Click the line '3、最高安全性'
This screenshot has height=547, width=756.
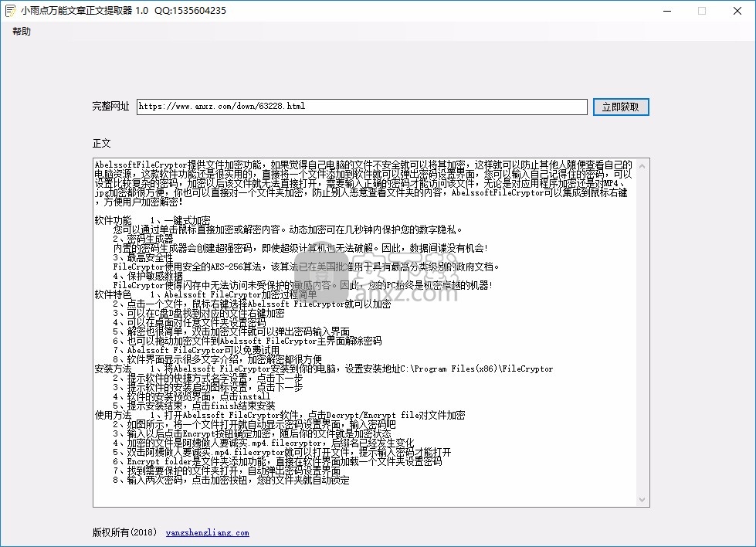(143, 257)
